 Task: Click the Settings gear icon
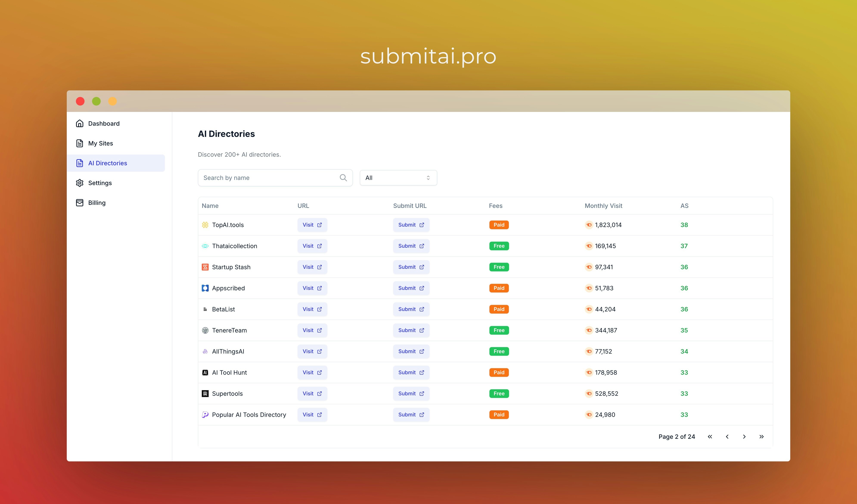tap(80, 183)
